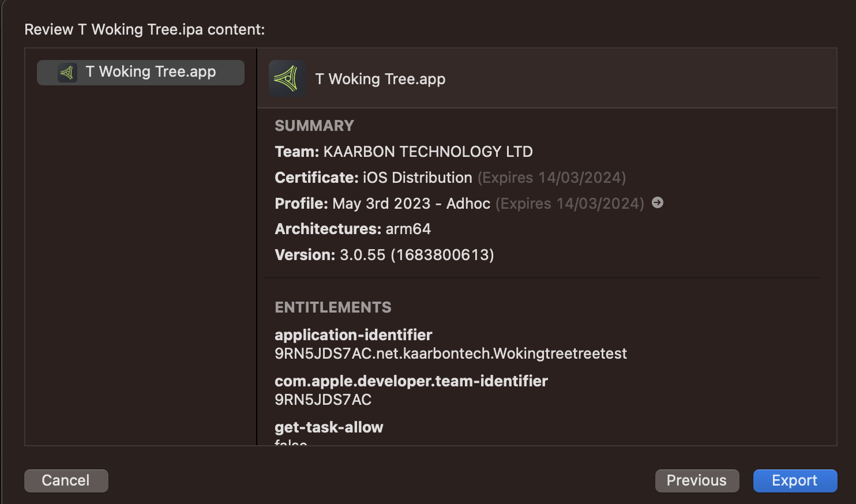Viewport: 856px width, 504px height.
Task: Click the small app icon in sidebar
Action: [67, 73]
